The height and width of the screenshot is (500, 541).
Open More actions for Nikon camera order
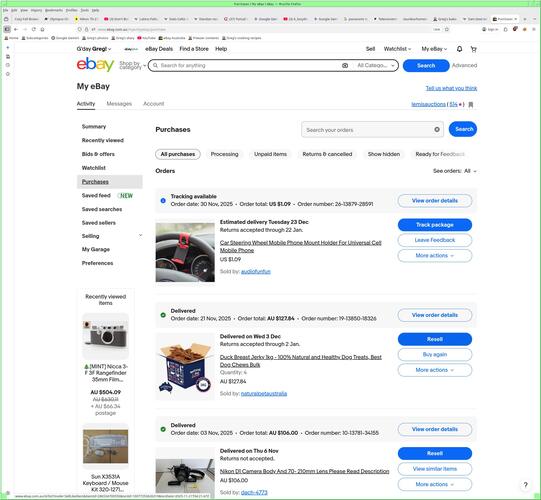pos(435,484)
